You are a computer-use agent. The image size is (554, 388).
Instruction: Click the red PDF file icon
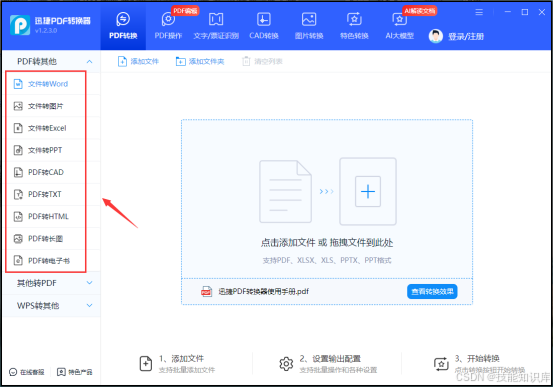tap(206, 292)
